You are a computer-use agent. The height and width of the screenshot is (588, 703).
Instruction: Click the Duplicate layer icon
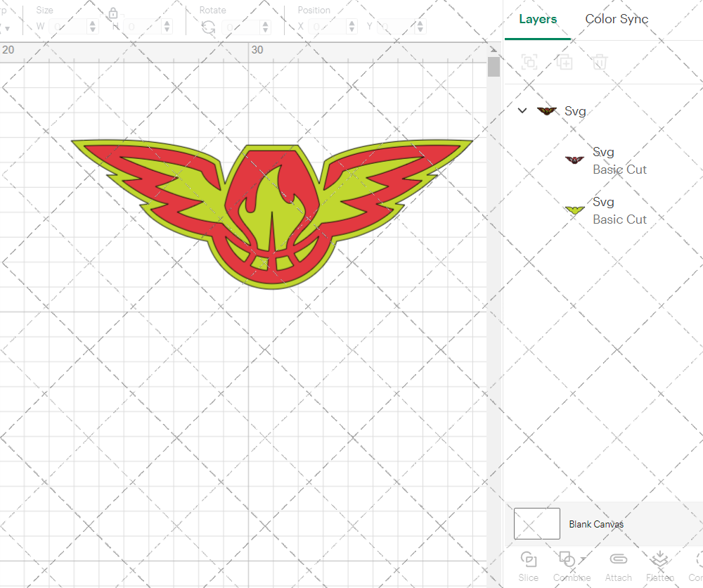pyautogui.click(x=565, y=61)
